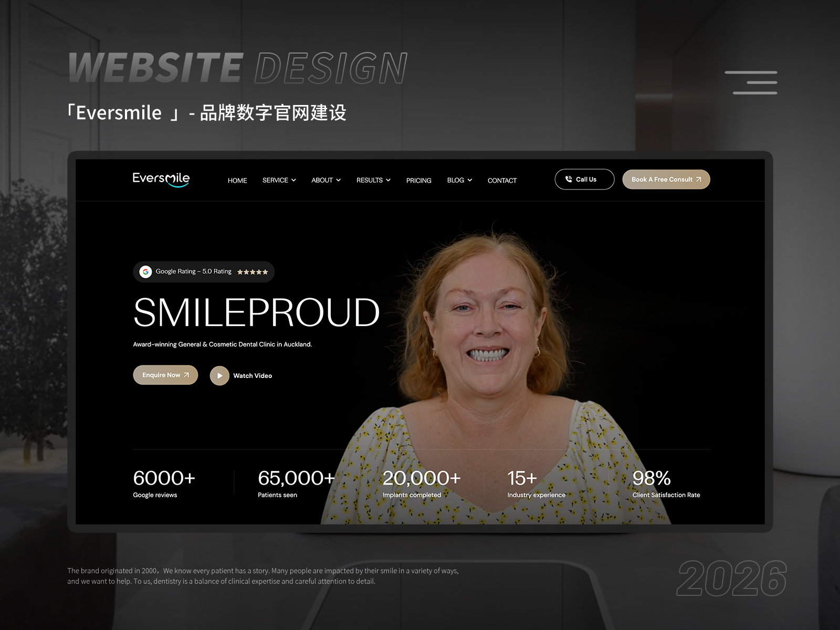
Task: Click the SMILEPROUD headline
Action: click(256, 312)
